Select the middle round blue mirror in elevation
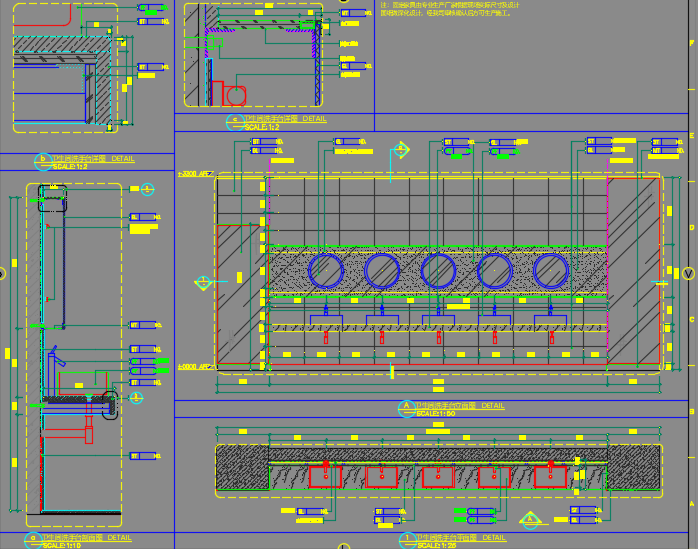Screen dimensions: 698x549 438,271
